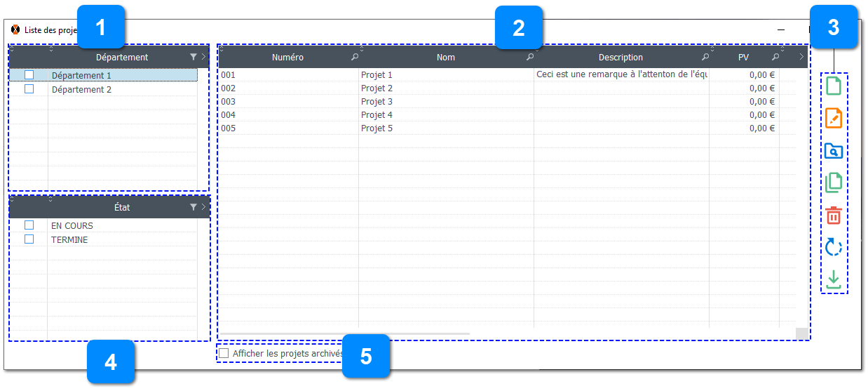Viewport: 868px width, 391px height.
Task: Select the EN COURS row label
Action: click(72, 225)
